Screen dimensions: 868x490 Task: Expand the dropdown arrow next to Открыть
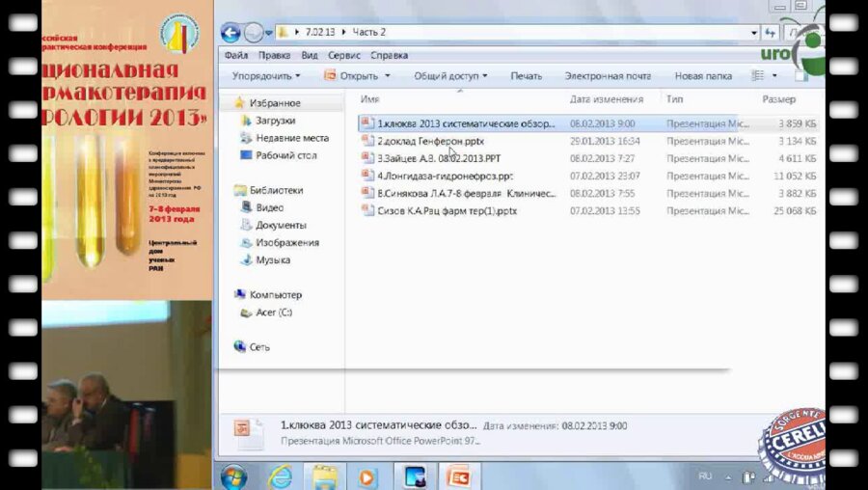(x=388, y=75)
